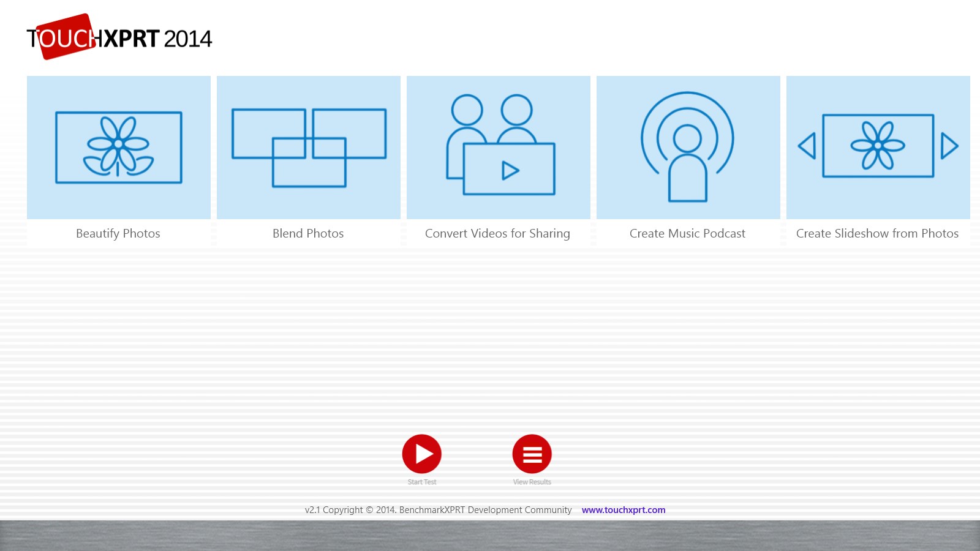Click the "Start Test" caption text
This screenshot has width=980, height=551.
[422, 482]
